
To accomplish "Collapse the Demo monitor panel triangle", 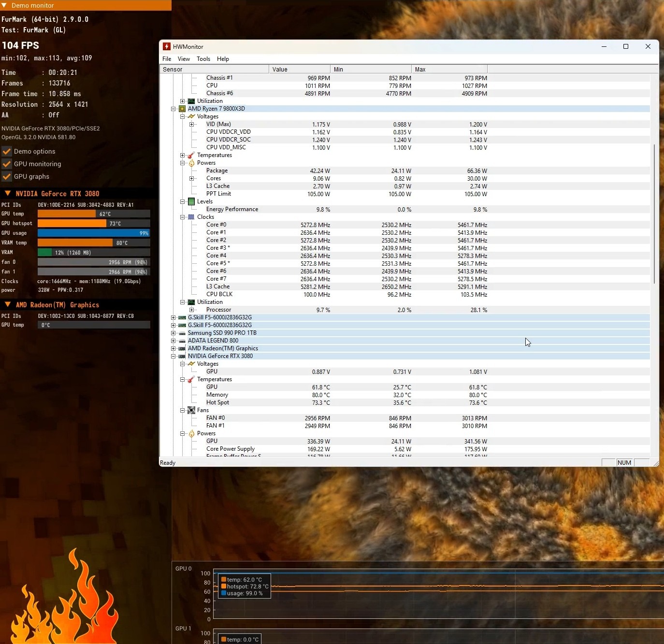I will (x=4, y=5).
